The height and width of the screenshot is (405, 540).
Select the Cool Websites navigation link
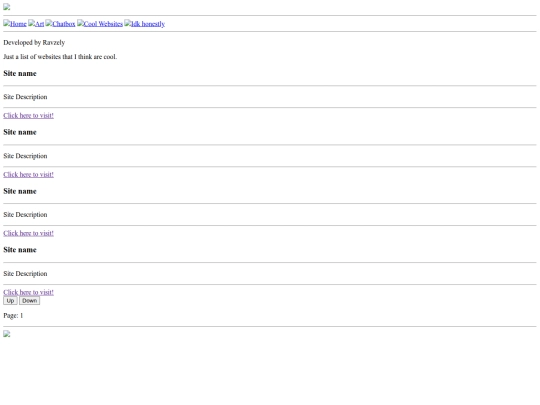tap(100, 24)
